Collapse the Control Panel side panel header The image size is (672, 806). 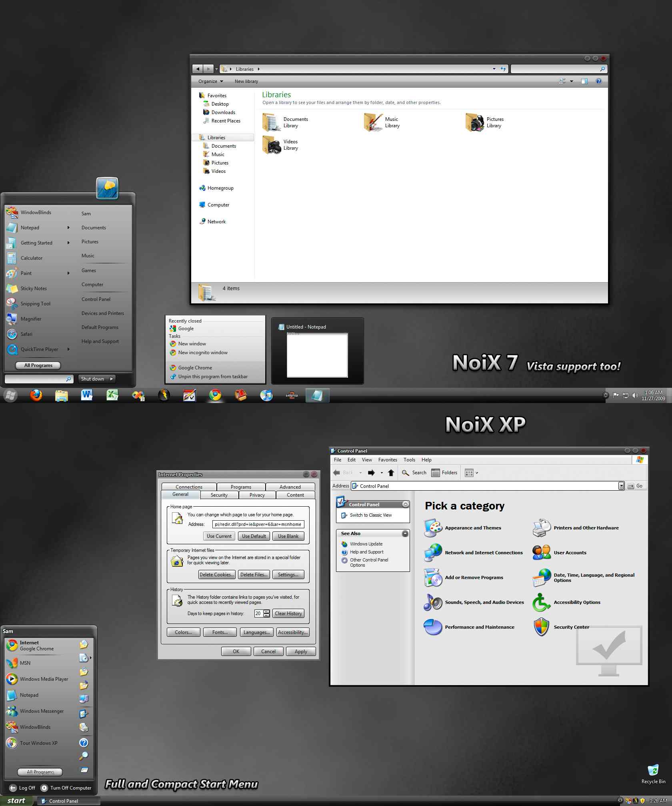(405, 505)
